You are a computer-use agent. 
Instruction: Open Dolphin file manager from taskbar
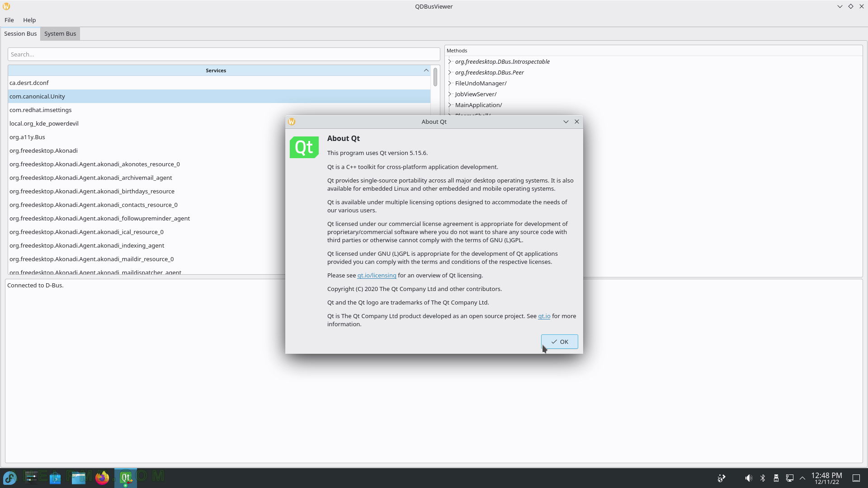pos(79,478)
